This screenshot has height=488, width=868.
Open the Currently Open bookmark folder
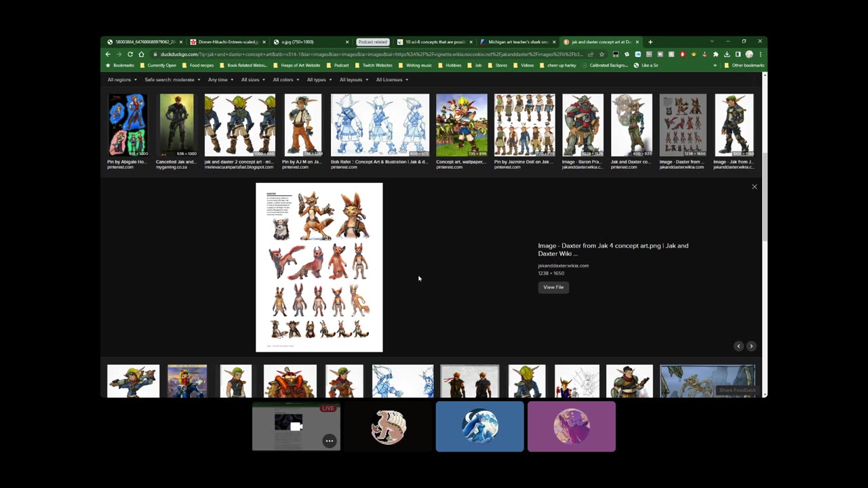(x=158, y=66)
